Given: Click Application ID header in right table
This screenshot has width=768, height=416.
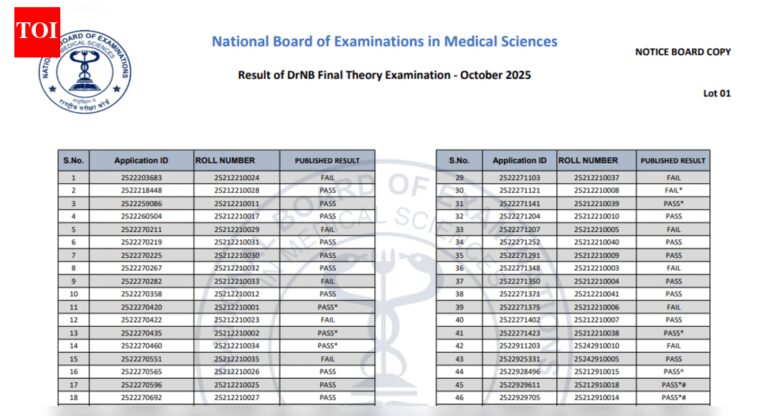Looking at the screenshot, I should pyautogui.click(x=519, y=160).
